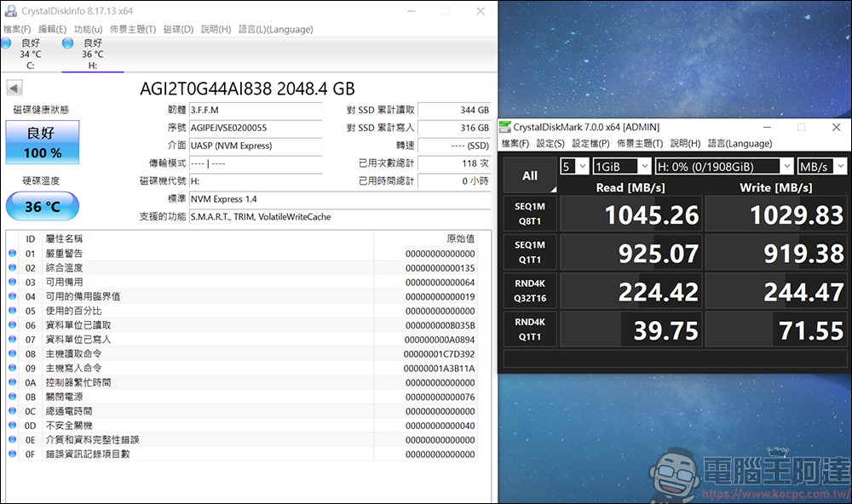Open the drive dropdown showing H: 0%
Viewport: 852px width, 504px height.
(723, 166)
